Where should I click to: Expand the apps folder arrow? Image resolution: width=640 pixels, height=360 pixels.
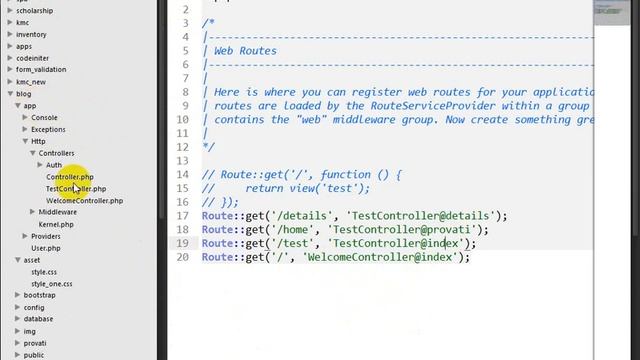click(x=10, y=46)
